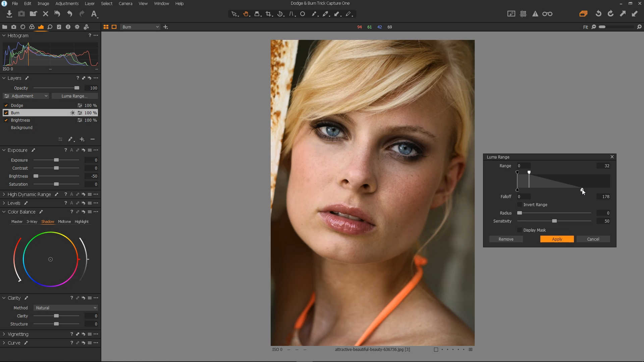This screenshot has height=362, width=644.
Task: Add a new layer with plus icon
Action: click(x=82, y=139)
